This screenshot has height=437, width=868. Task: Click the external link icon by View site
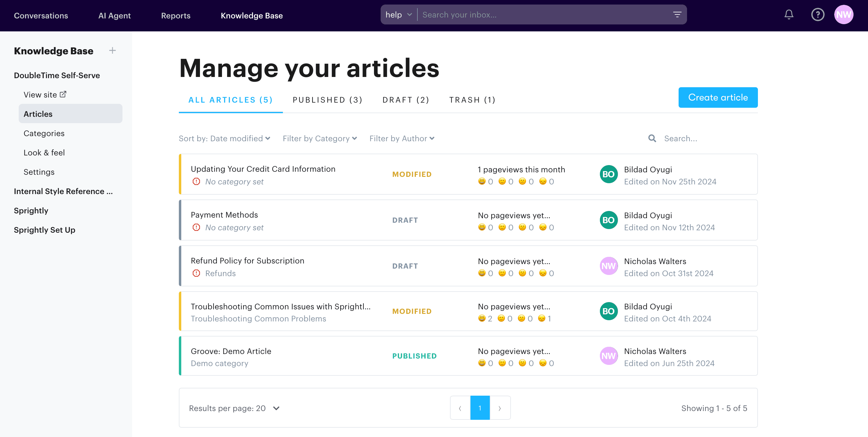pos(63,94)
